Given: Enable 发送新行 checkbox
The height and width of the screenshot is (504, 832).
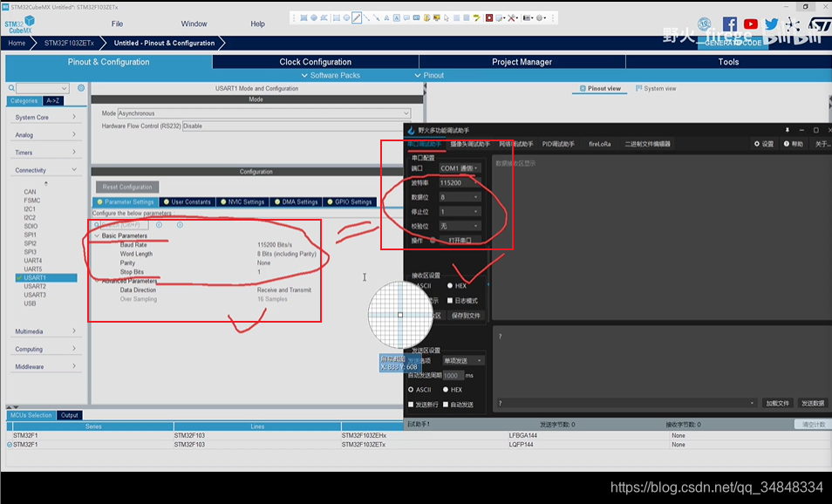Looking at the screenshot, I should point(423,405).
